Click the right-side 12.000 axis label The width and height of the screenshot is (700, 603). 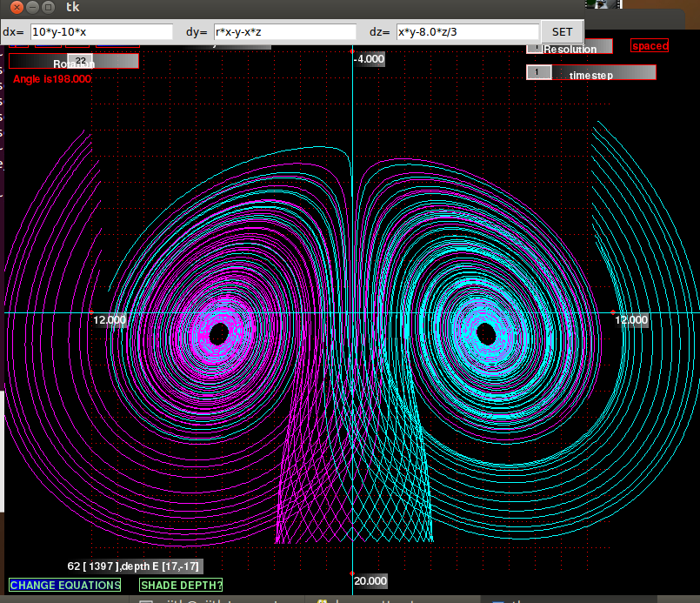coord(630,320)
